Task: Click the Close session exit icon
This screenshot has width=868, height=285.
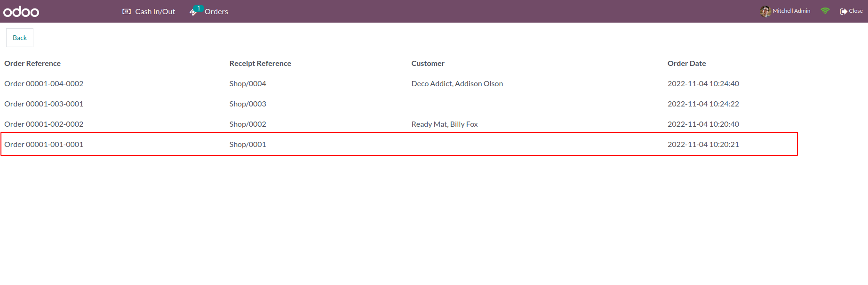Action: click(x=844, y=11)
